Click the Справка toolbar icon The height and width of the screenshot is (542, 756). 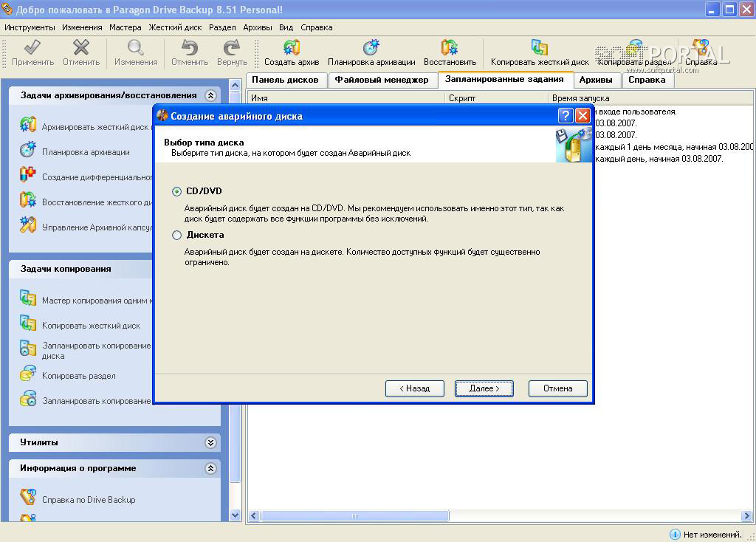[701, 47]
